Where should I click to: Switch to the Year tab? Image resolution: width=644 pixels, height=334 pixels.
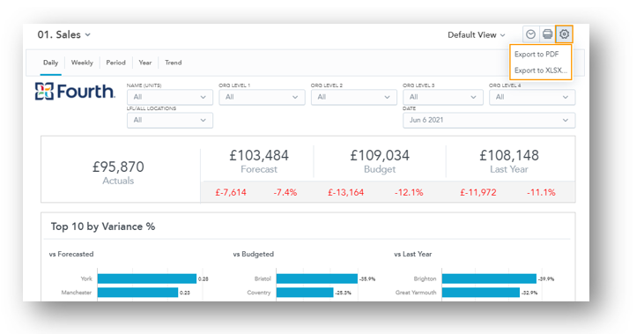(145, 63)
